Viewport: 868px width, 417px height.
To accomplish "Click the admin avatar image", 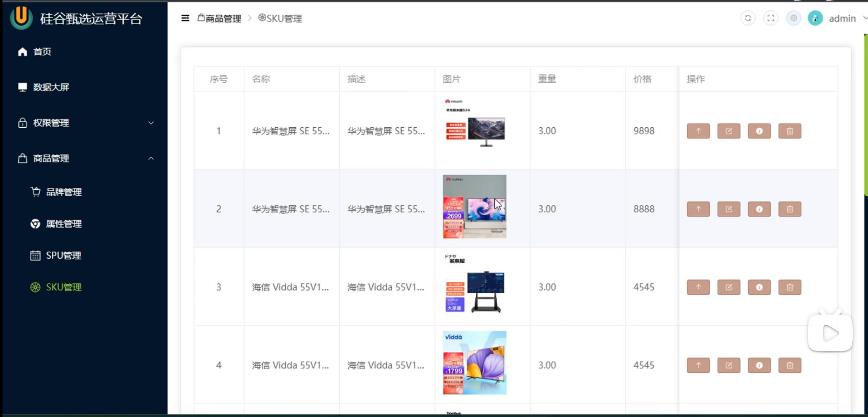I will (815, 18).
